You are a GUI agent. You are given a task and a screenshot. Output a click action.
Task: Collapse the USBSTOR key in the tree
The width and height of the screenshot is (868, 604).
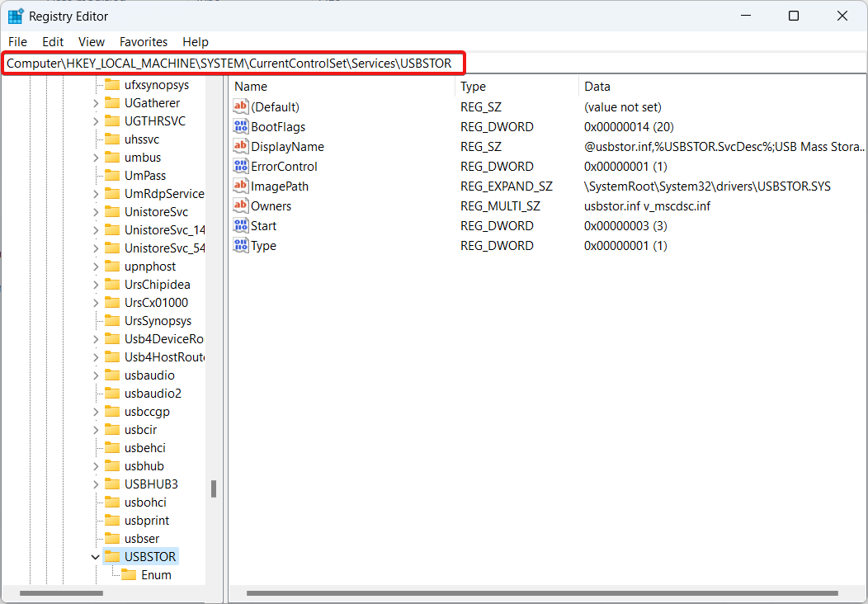pyautogui.click(x=96, y=556)
